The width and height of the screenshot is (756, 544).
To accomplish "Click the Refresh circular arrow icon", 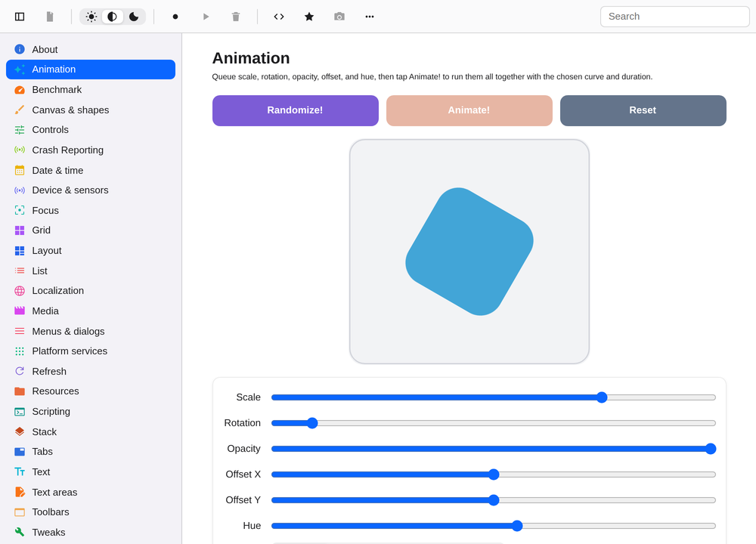I will 20,371.
